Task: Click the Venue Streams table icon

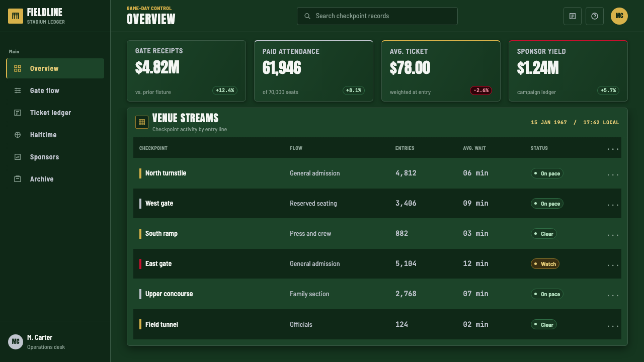Action: (142, 122)
